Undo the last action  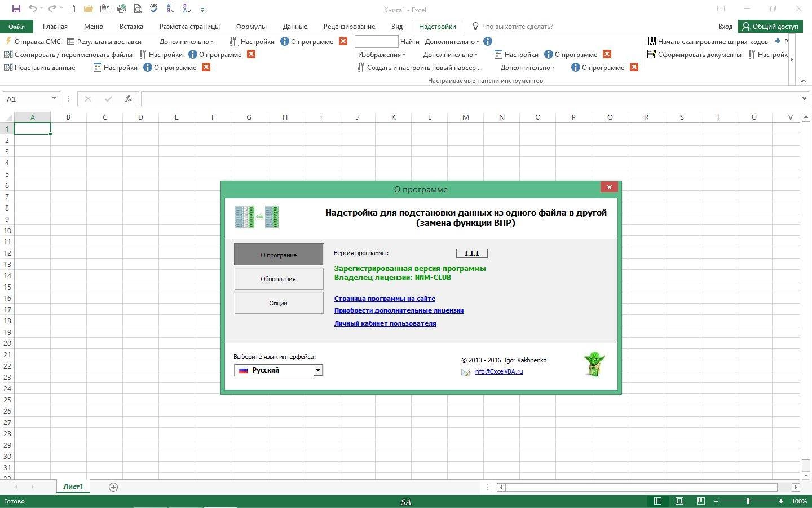tap(33, 8)
